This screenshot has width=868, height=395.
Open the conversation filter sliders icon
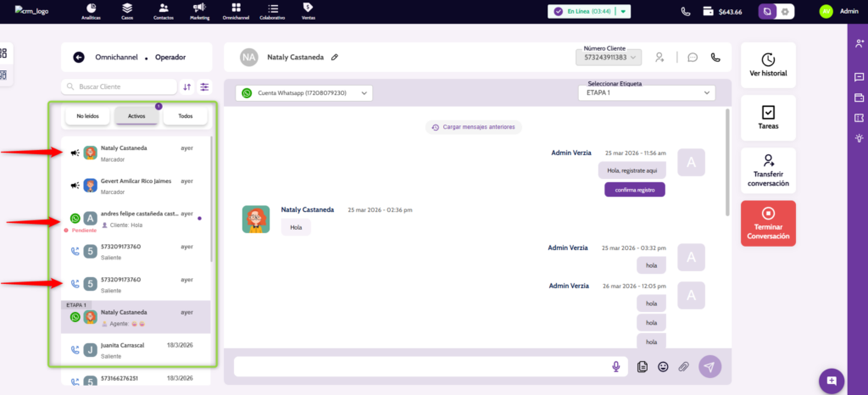pyautogui.click(x=204, y=86)
